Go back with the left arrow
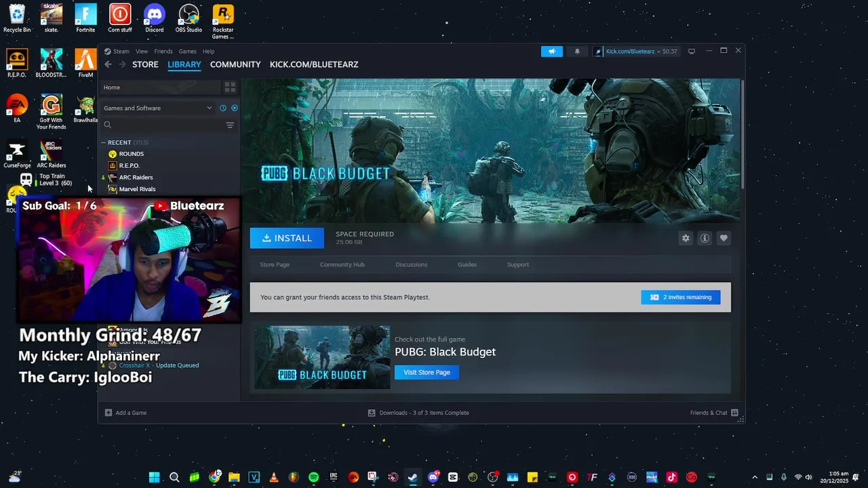The height and width of the screenshot is (488, 868). pos(108,64)
